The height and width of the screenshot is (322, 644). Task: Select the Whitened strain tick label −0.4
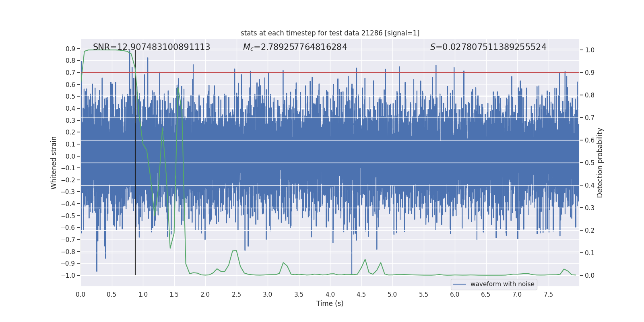coord(68,204)
